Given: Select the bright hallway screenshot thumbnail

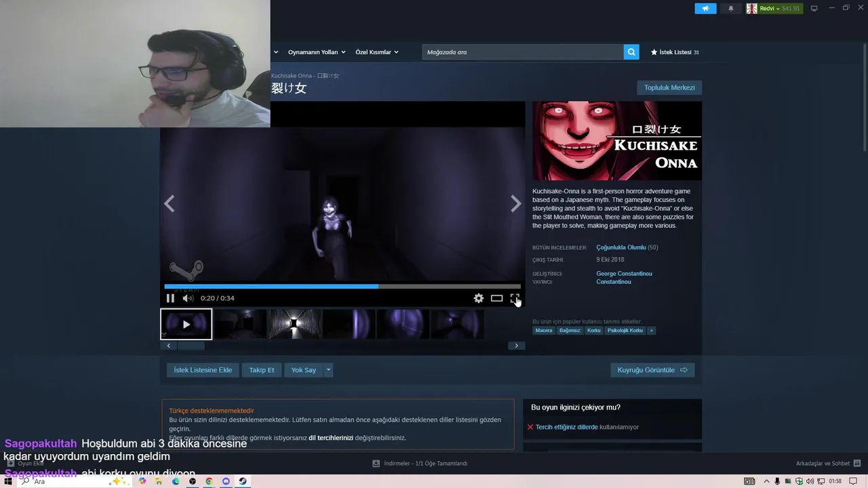Looking at the screenshot, I should (x=294, y=324).
